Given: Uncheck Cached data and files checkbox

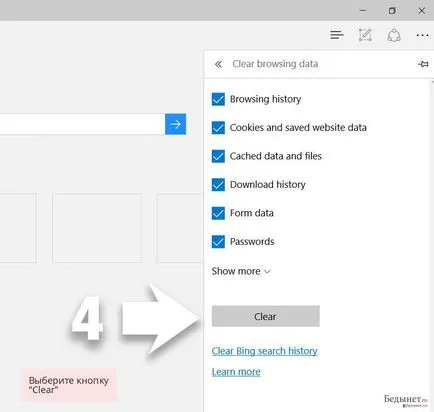Looking at the screenshot, I should tap(218, 156).
